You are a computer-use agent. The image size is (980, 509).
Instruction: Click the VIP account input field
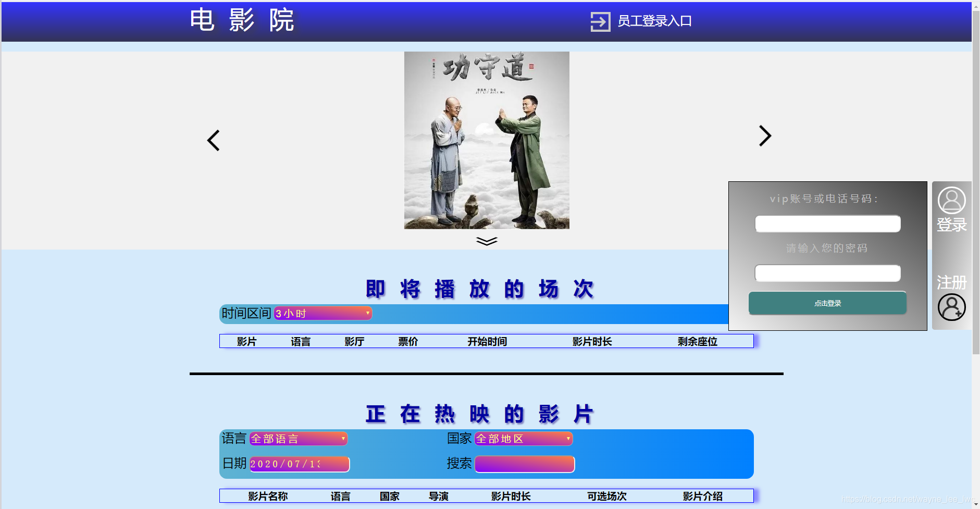(x=827, y=224)
